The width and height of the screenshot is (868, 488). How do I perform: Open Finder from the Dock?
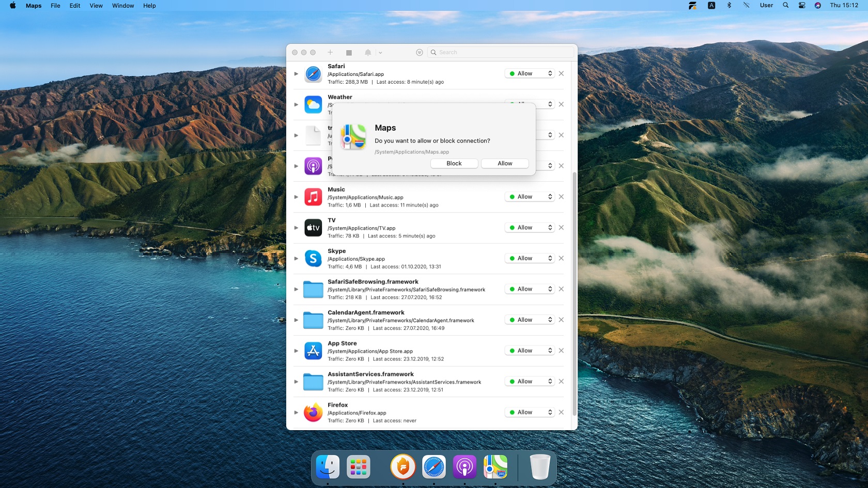click(x=328, y=467)
